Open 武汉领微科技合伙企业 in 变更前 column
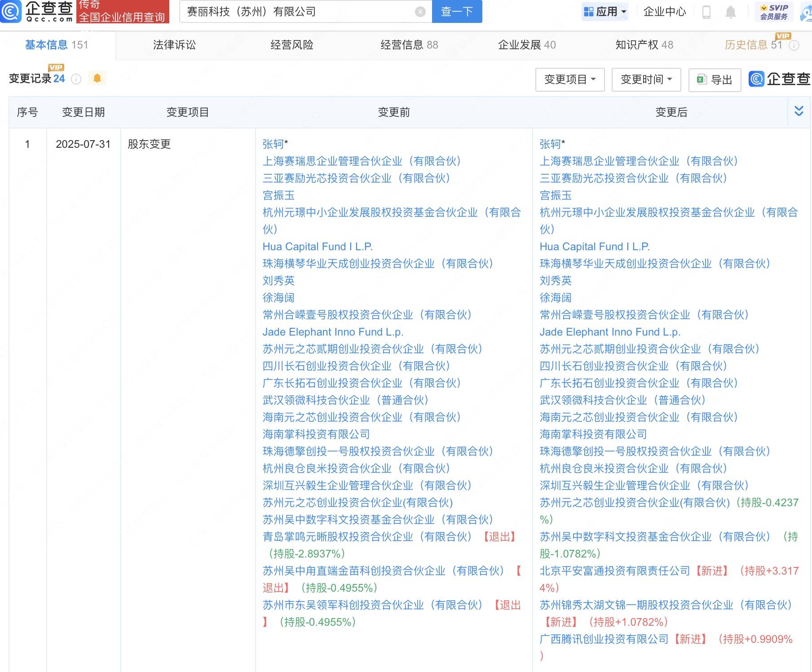 (345, 400)
